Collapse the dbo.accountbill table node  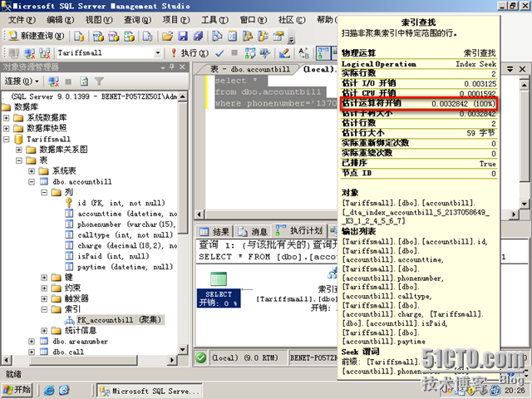(32, 182)
